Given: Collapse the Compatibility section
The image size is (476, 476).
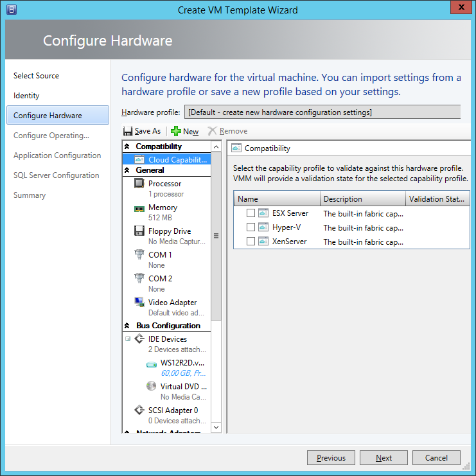Looking at the screenshot, I should [x=127, y=147].
